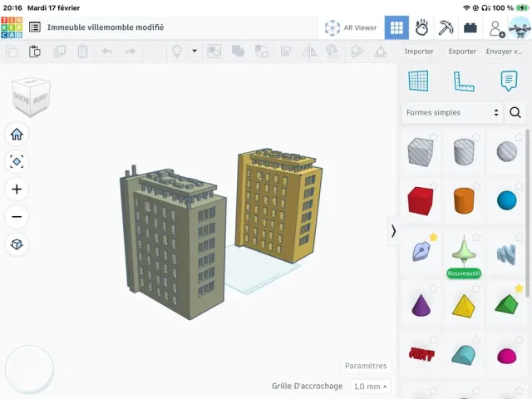This screenshot has width=532, height=399.
Task: Open the Bricks mode icon
Action: [470, 27]
